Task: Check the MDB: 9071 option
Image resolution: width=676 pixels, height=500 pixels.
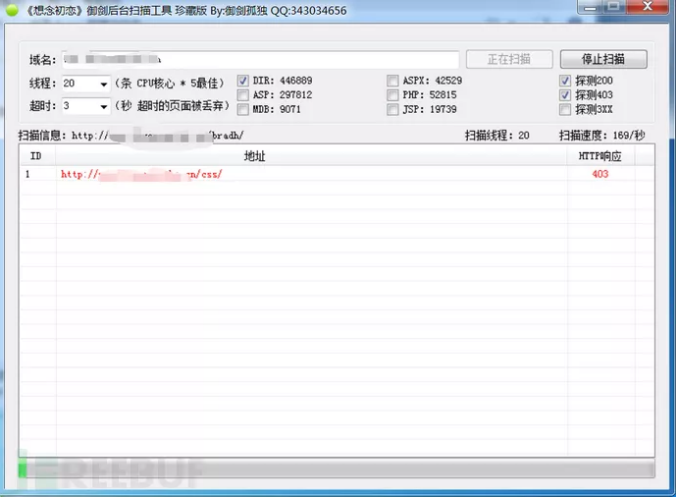Action: tap(243, 109)
